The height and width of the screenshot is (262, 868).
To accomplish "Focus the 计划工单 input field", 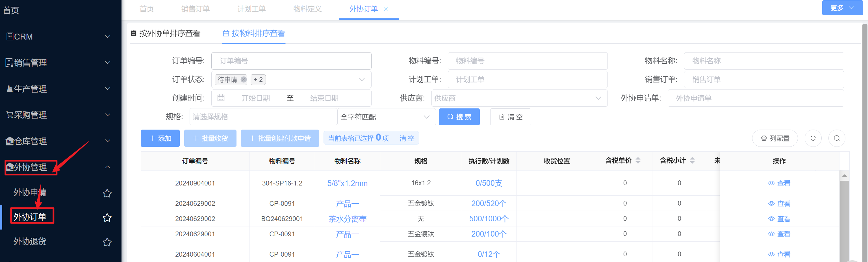I will (528, 80).
